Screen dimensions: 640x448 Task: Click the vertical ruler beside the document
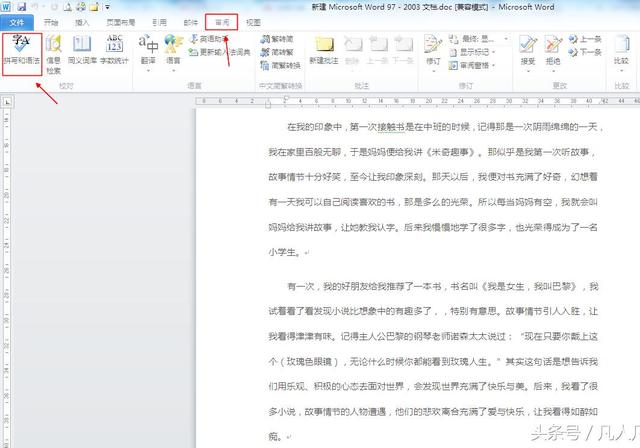point(6,277)
